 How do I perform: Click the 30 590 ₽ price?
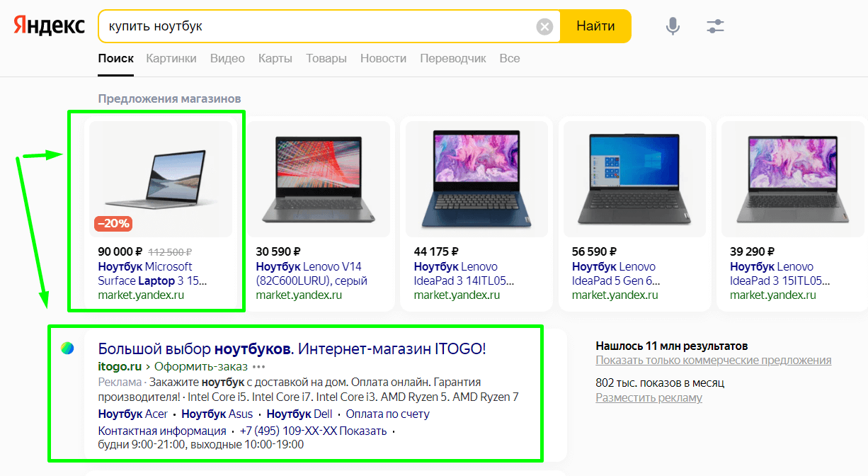point(278,251)
